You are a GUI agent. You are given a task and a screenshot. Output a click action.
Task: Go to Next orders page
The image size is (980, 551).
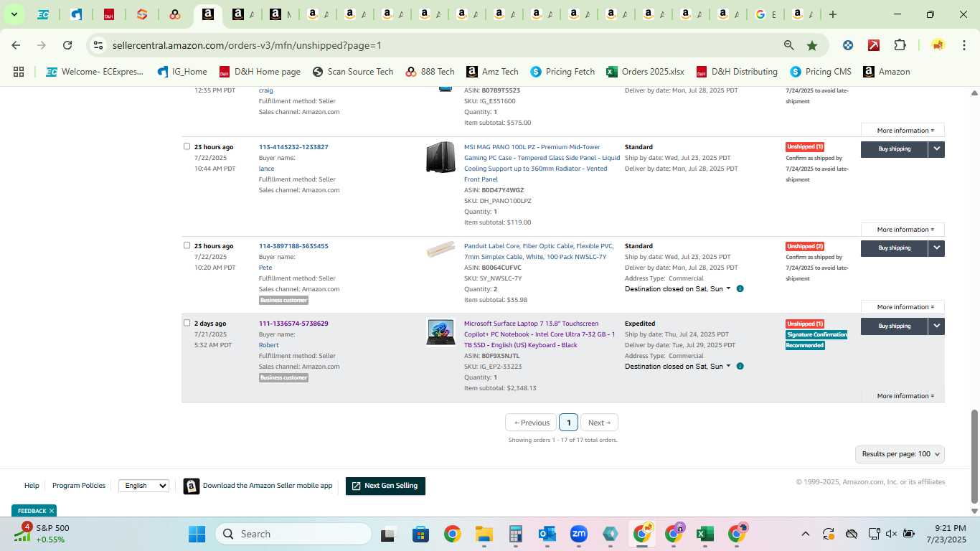599,423
